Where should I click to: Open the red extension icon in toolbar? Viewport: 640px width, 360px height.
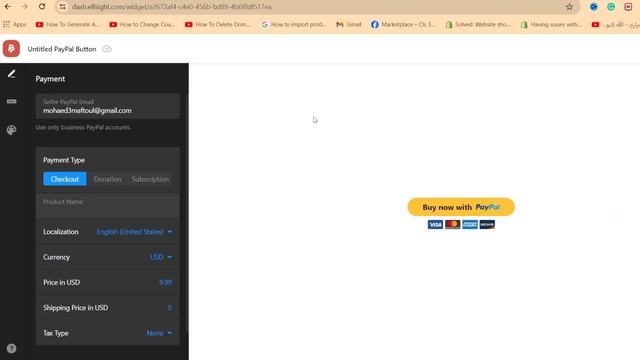click(628, 7)
